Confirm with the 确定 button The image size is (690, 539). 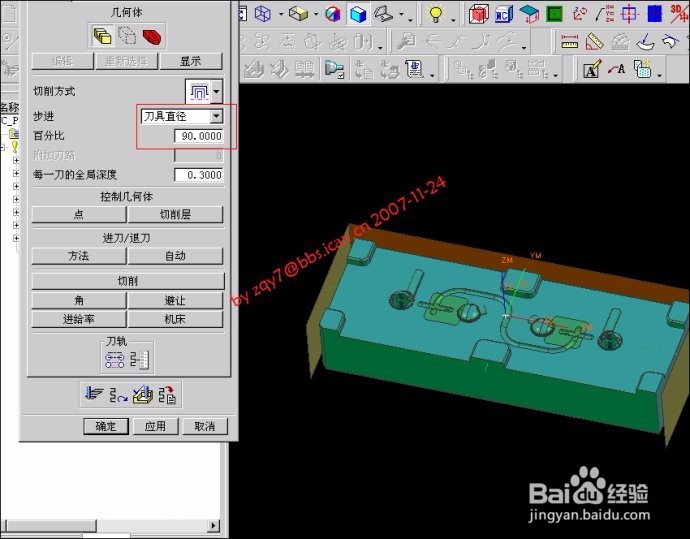pos(106,426)
